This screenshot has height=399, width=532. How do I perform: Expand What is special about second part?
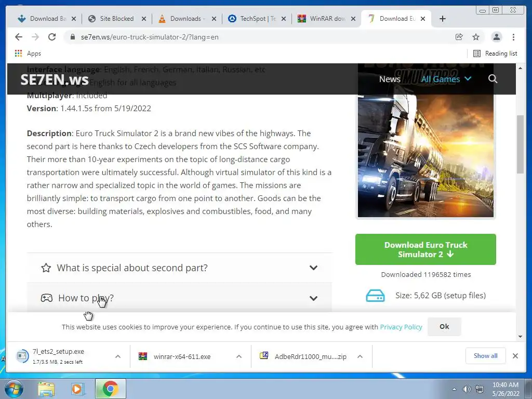(179, 268)
